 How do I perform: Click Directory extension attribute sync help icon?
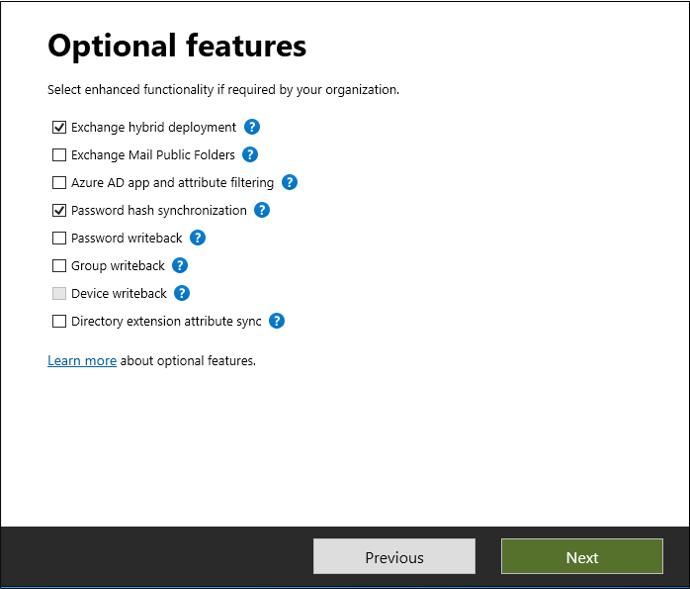[x=277, y=321]
